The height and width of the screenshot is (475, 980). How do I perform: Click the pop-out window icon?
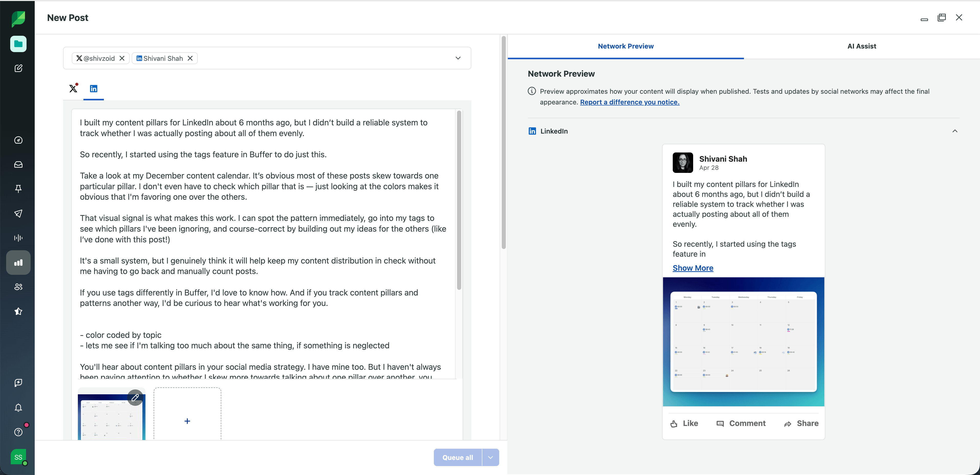(941, 18)
